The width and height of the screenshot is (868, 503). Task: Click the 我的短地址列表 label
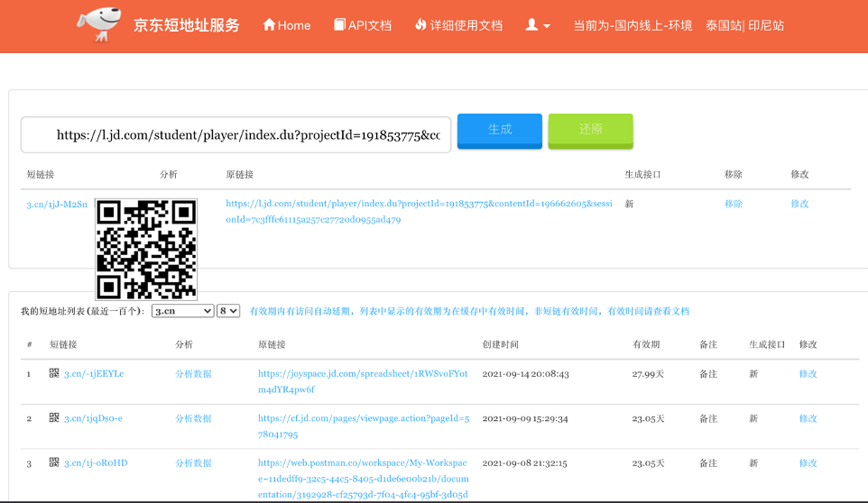click(x=82, y=311)
